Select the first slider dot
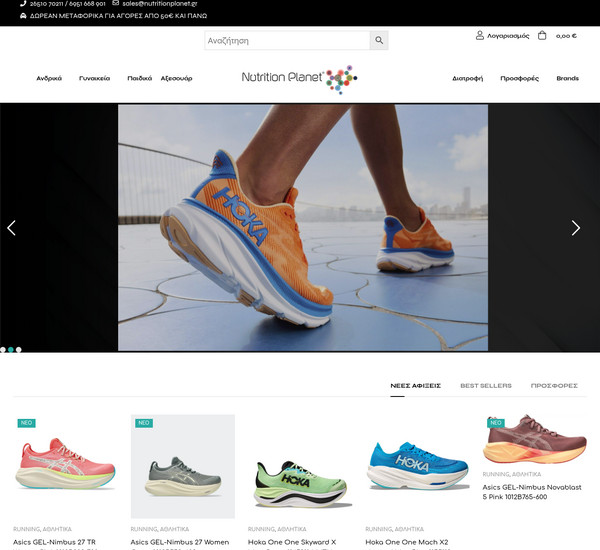 pos(3,349)
